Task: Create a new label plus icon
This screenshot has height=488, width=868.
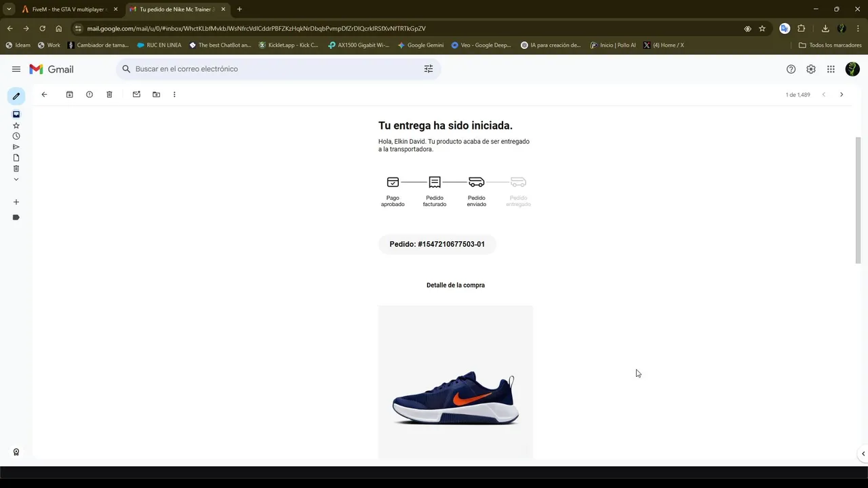Action: pos(16,202)
